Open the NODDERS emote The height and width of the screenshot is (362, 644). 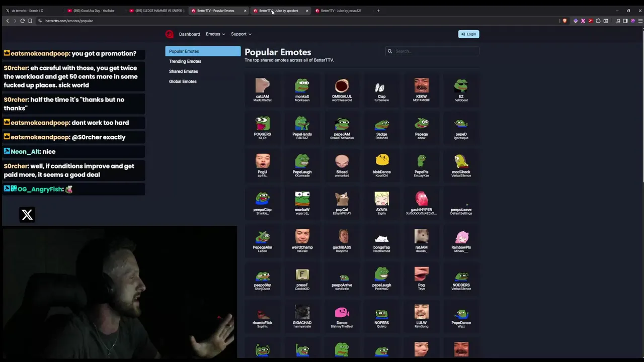point(461,279)
